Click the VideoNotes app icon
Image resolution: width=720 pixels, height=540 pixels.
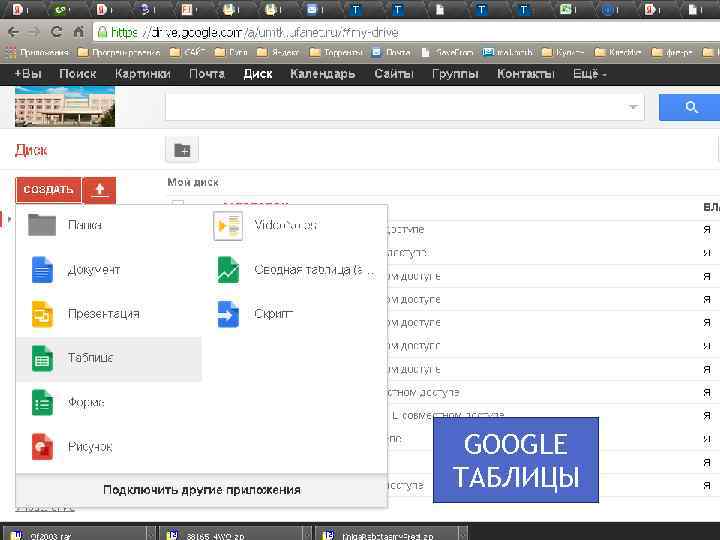point(228,225)
